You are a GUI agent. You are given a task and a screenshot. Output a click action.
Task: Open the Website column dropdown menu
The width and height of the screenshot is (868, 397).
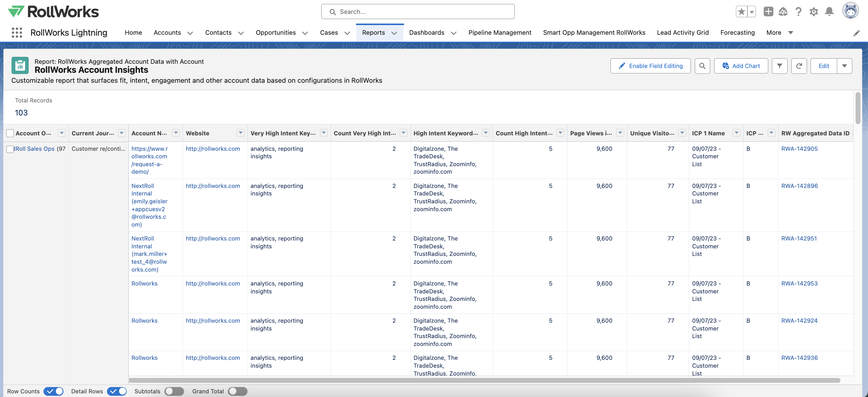pyautogui.click(x=240, y=133)
